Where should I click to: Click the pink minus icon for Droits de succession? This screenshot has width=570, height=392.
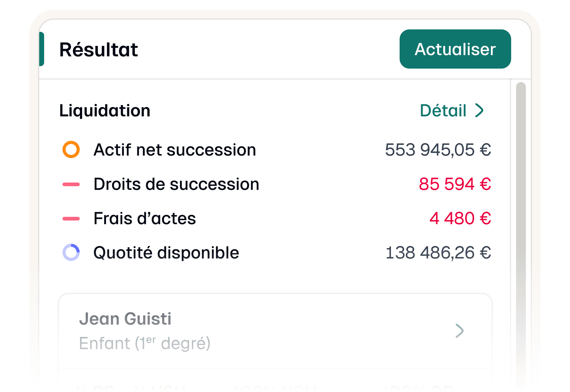pos(71,184)
